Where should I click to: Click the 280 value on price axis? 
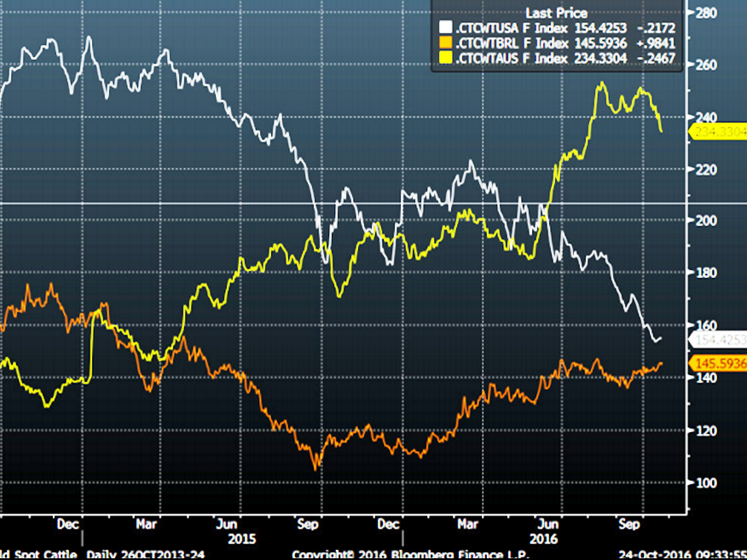click(706, 13)
